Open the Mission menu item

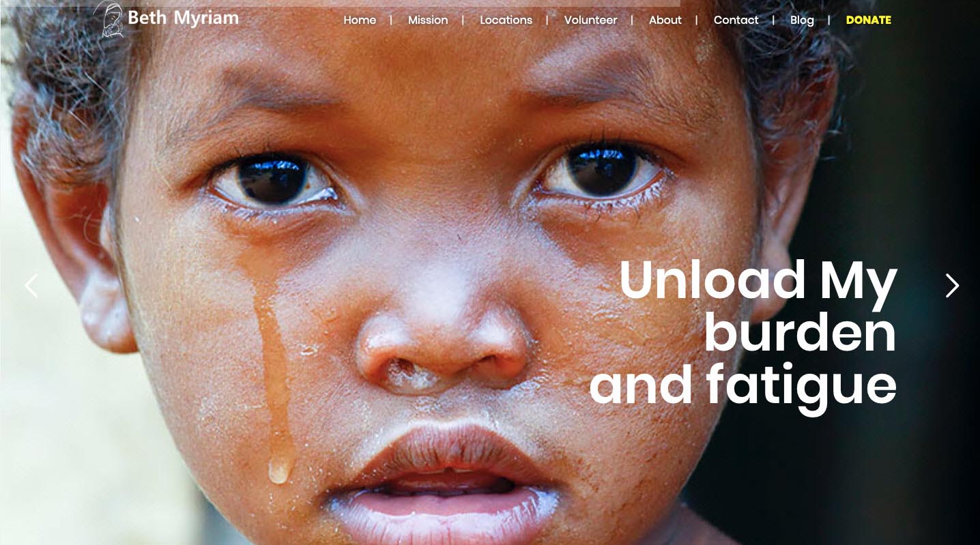428,20
